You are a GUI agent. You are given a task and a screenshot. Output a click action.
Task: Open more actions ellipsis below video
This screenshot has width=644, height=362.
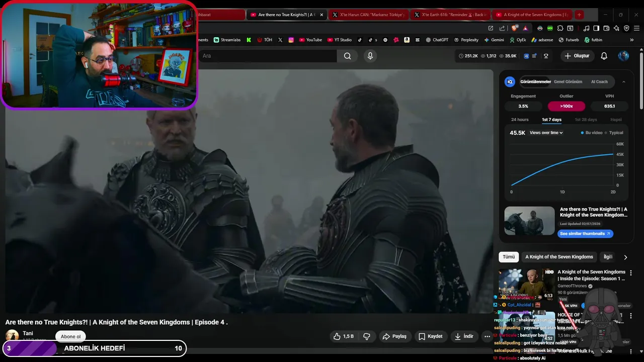pyautogui.click(x=487, y=336)
